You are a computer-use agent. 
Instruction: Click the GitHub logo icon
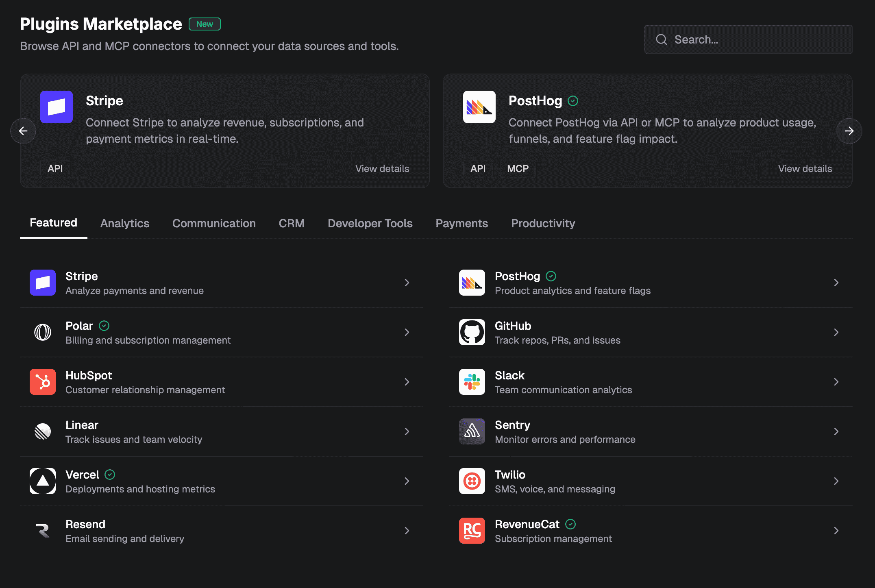(x=472, y=332)
